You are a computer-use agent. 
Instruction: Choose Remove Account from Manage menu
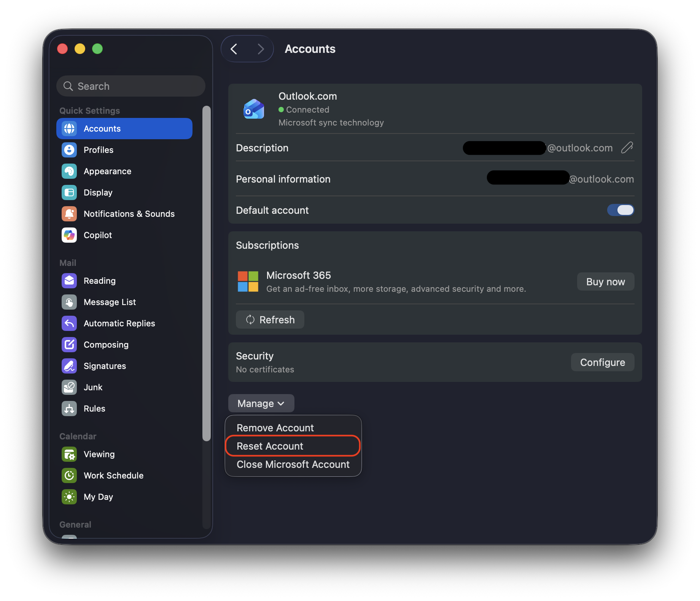pos(293,428)
